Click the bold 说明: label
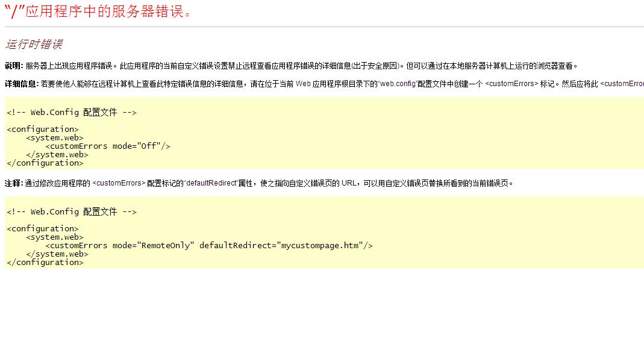644x356 pixels. 14,66
